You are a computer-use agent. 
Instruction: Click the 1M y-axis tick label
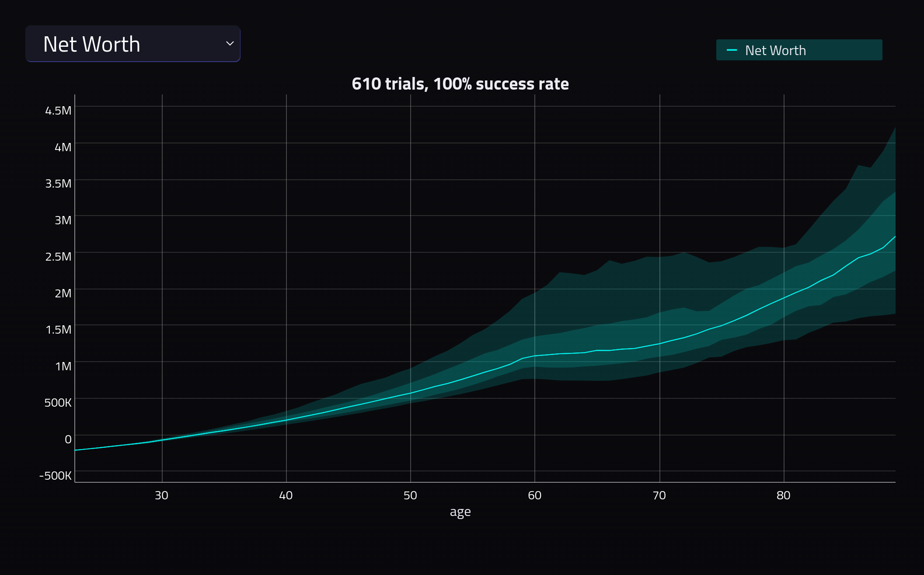click(63, 366)
